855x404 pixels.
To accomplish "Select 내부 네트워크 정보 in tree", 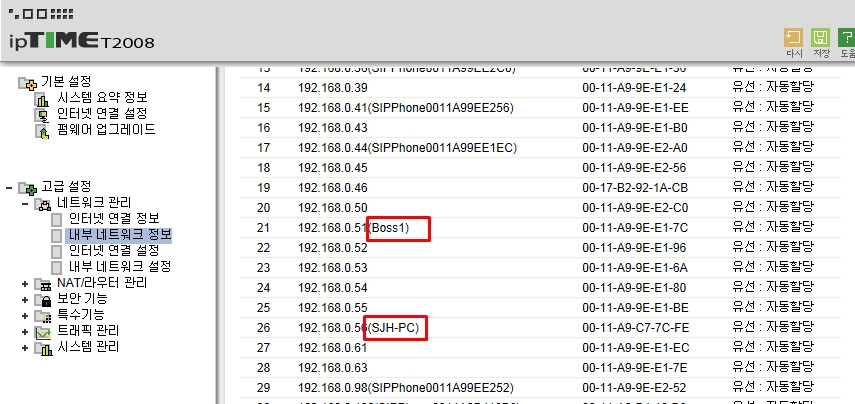I will (120, 235).
